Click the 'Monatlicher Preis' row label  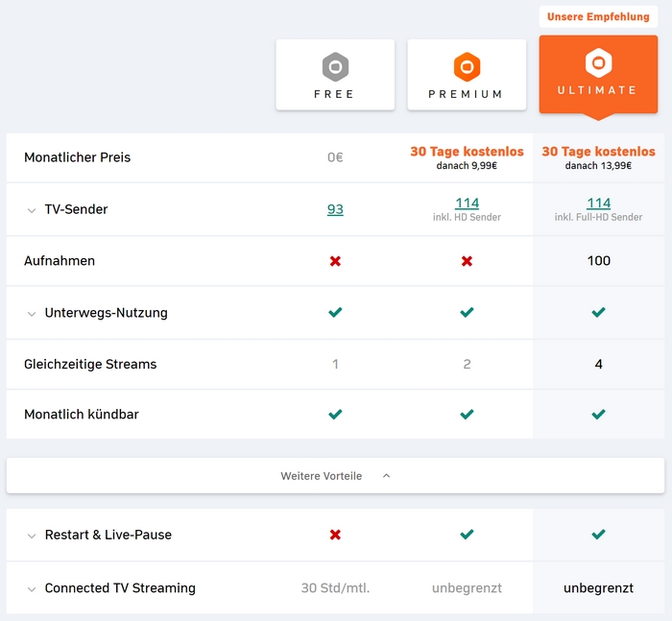(77, 157)
